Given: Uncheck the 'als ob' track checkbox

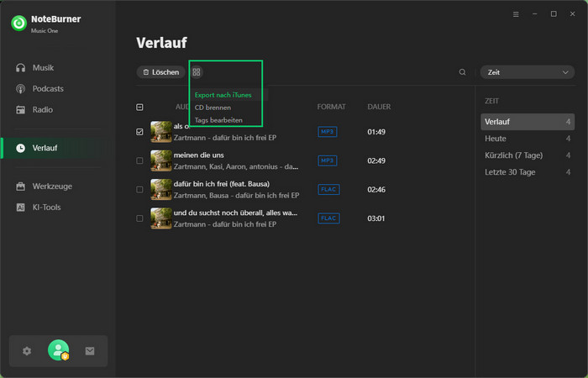Looking at the screenshot, I should 139,132.
